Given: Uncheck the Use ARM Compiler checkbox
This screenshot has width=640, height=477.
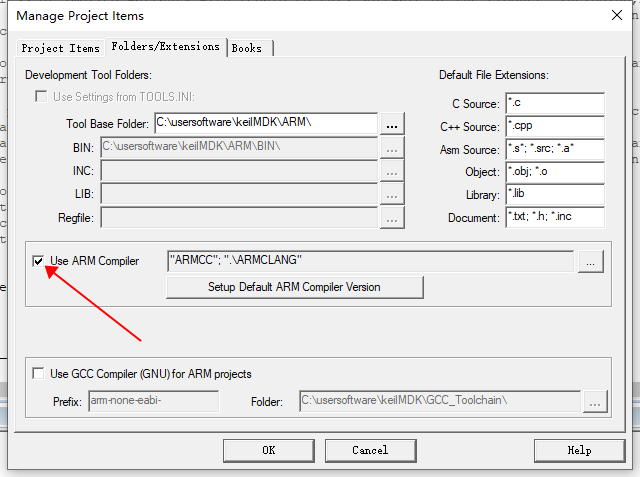Looking at the screenshot, I should (39, 261).
